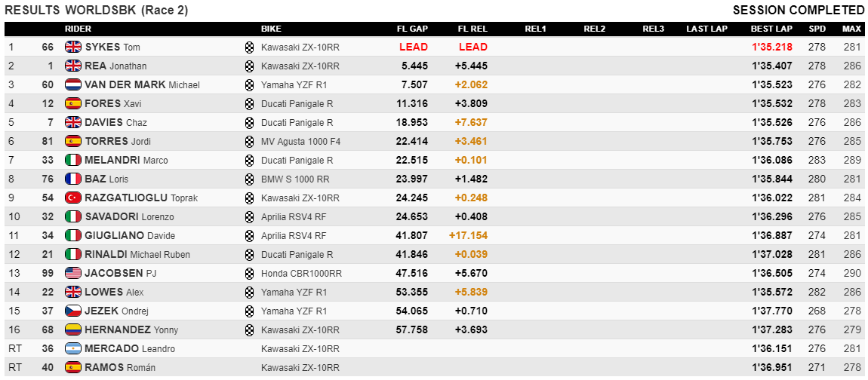Select rider name MELANDRI Marco
This screenshot has height=380, width=868.
(x=126, y=160)
